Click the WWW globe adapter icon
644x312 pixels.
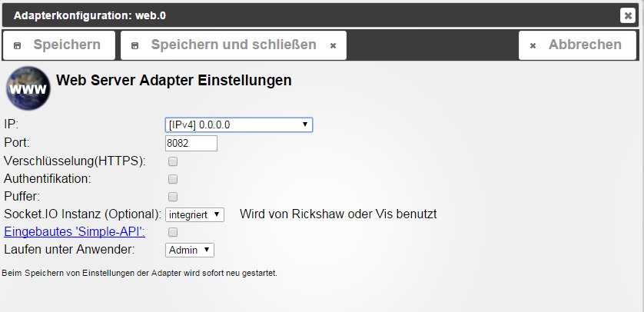pyautogui.click(x=28, y=89)
